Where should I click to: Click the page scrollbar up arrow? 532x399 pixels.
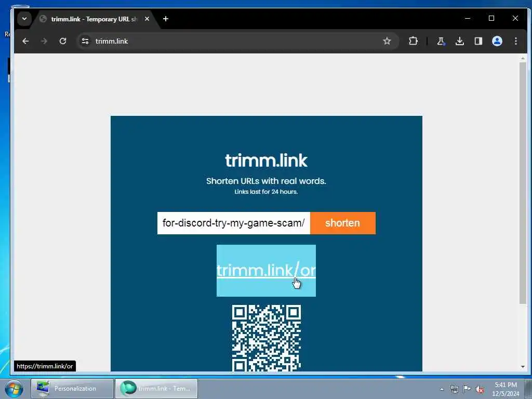click(523, 59)
